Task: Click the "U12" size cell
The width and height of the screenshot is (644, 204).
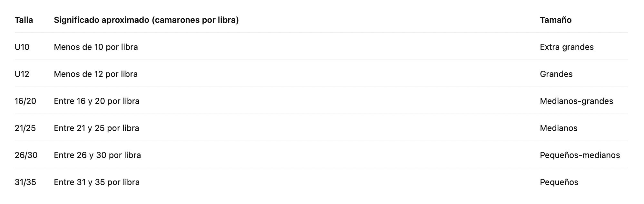Action: tap(22, 74)
